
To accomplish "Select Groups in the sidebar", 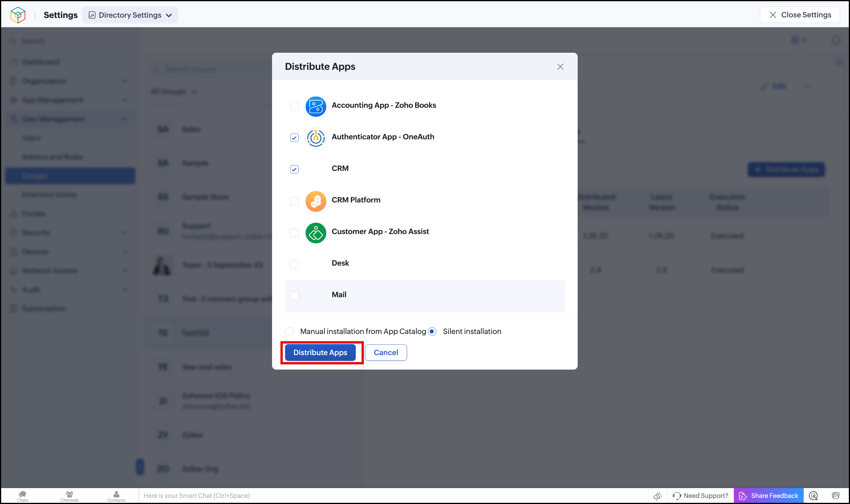I will pos(70,176).
